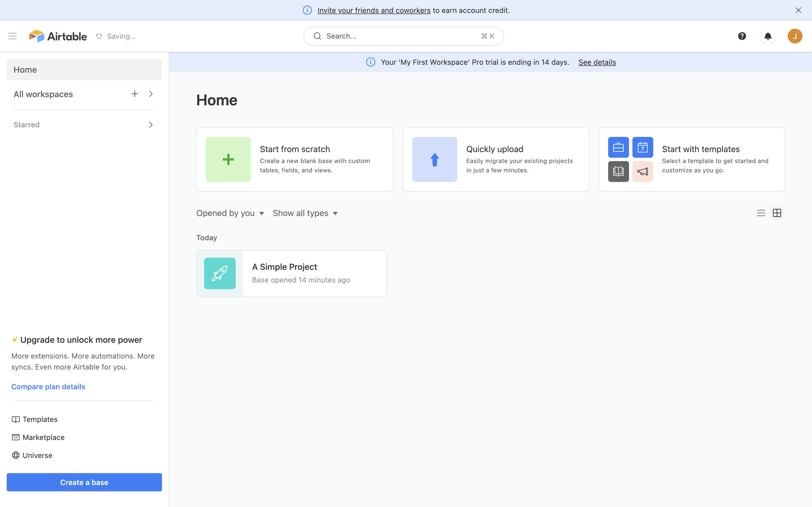Expand the Starred section
This screenshot has height=507, width=812.
click(151, 125)
